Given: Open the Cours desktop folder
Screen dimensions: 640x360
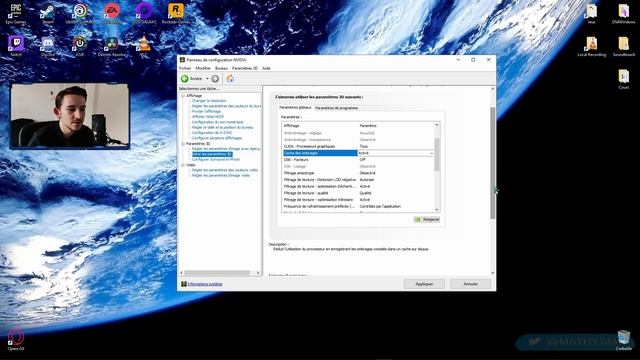Looking at the screenshot, I should [624, 78].
